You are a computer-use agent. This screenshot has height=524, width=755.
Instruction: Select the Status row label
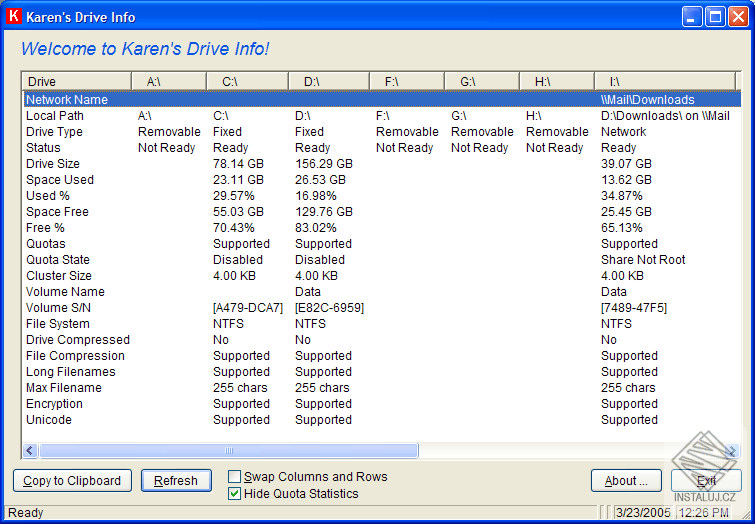click(x=43, y=147)
